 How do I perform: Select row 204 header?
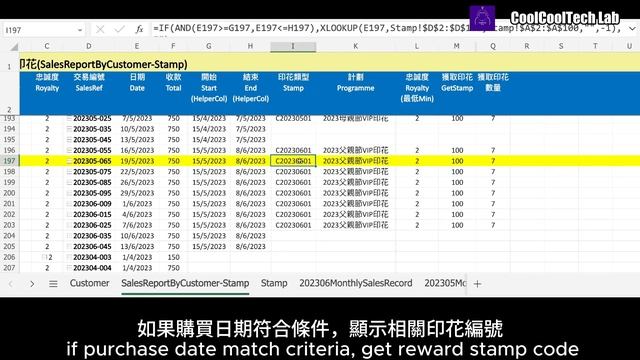9,236
